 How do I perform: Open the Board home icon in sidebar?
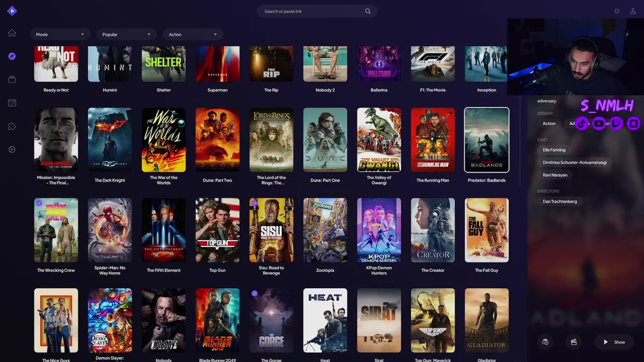pyautogui.click(x=12, y=33)
